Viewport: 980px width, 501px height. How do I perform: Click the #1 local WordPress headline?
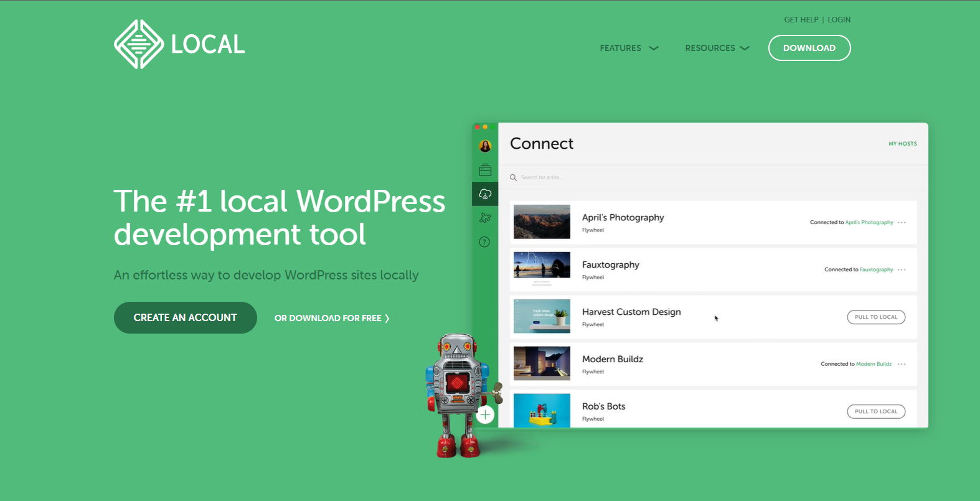280,218
